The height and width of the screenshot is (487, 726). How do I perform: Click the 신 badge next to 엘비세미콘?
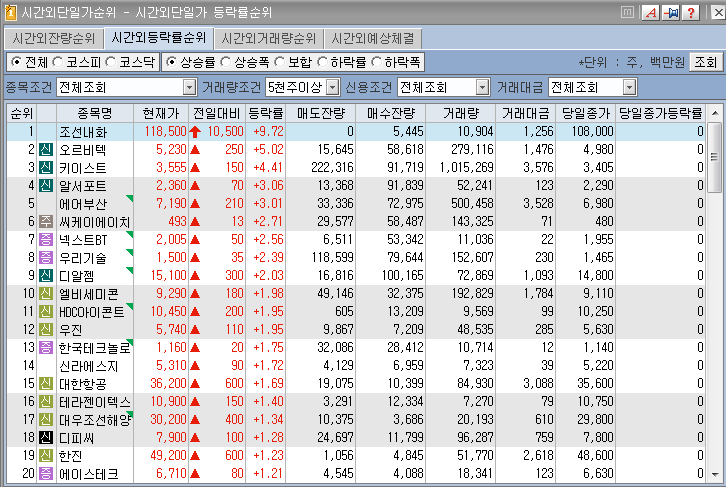click(x=45, y=293)
